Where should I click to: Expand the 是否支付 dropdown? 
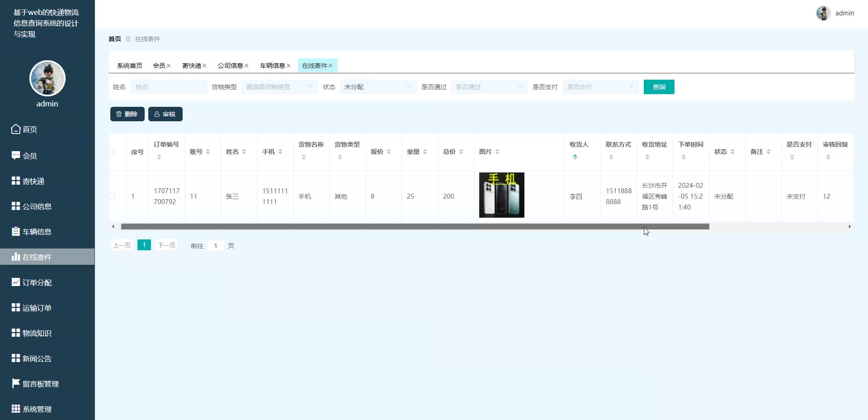pyautogui.click(x=600, y=87)
